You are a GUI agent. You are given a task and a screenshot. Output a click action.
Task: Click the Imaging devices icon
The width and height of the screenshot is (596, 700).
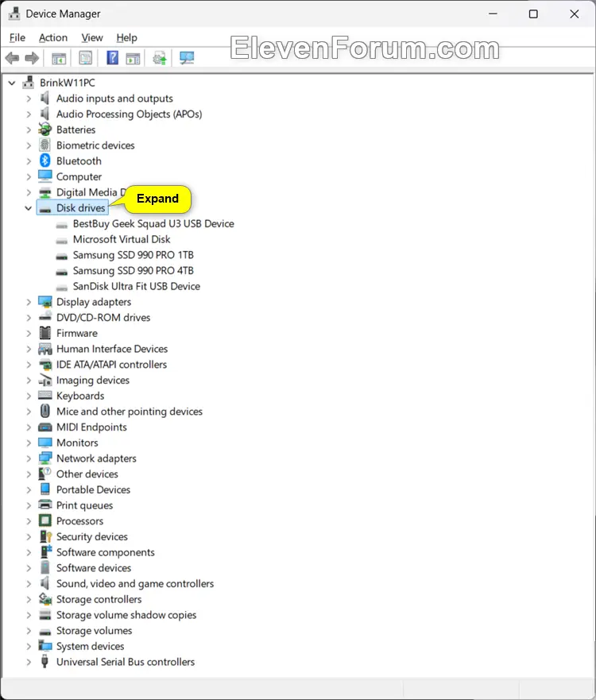tap(45, 380)
